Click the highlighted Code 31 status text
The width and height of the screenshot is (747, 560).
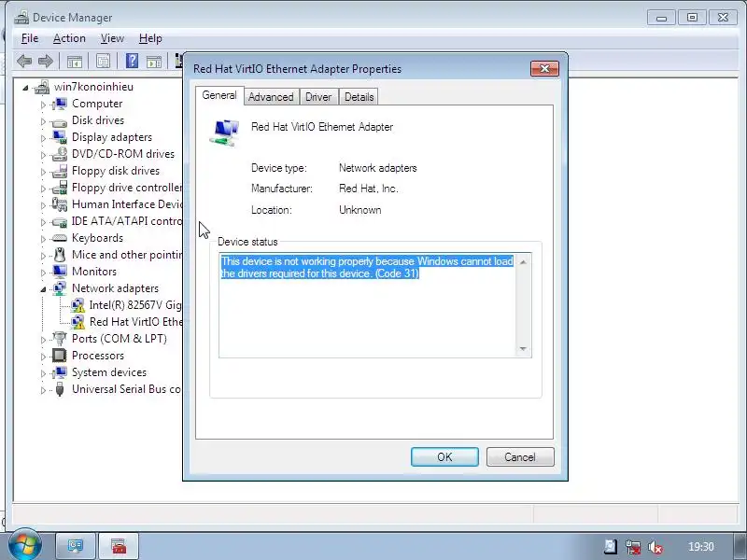click(x=367, y=267)
